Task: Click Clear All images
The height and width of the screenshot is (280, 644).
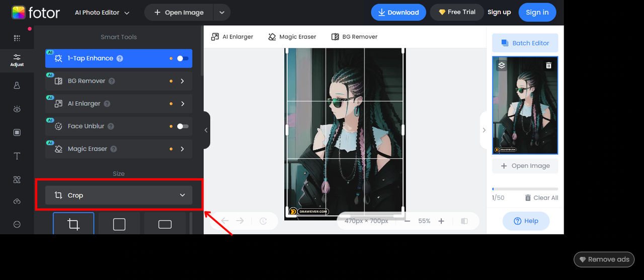Action: click(x=541, y=198)
